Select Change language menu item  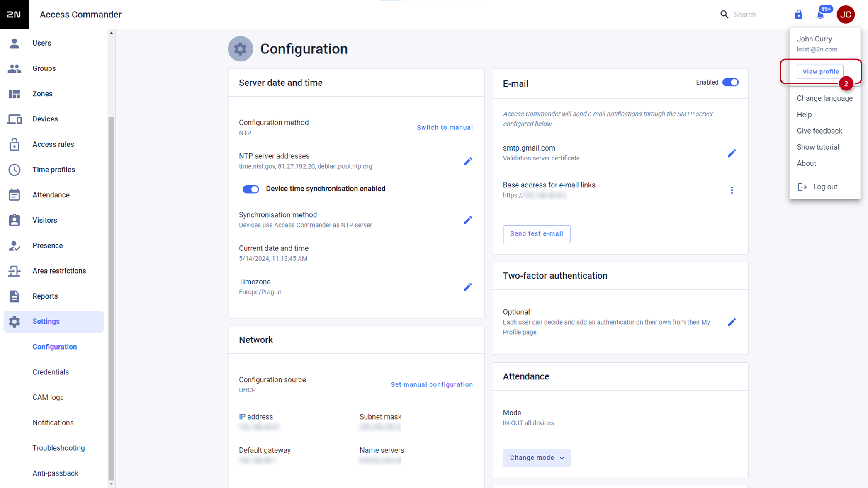pos(824,98)
